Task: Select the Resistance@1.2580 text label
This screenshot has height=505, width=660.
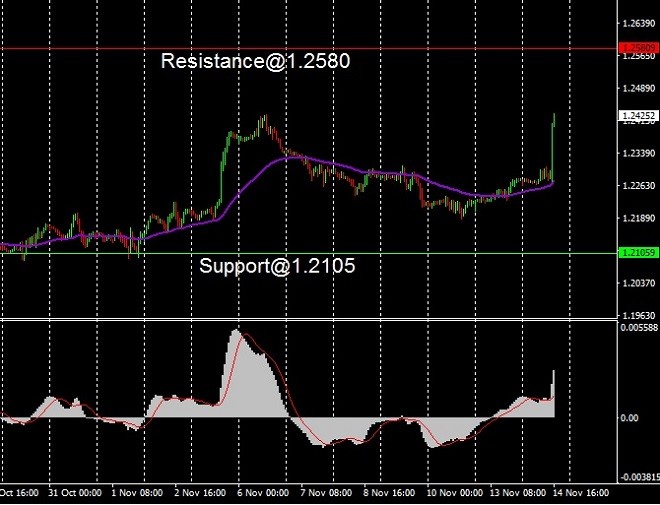Action: [x=255, y=61]
